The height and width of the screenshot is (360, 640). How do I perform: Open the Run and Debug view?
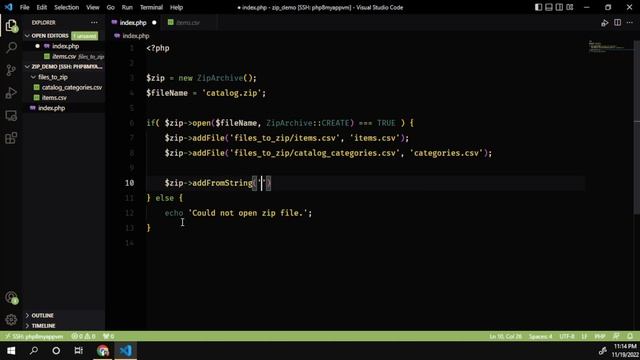coord(11,93)
